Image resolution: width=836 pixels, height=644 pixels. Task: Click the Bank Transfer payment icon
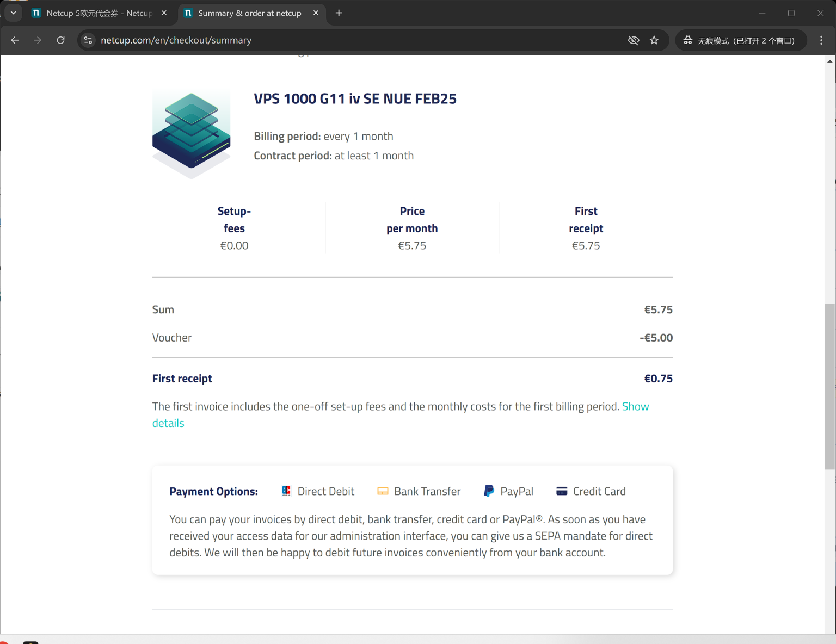coord(383,491)
